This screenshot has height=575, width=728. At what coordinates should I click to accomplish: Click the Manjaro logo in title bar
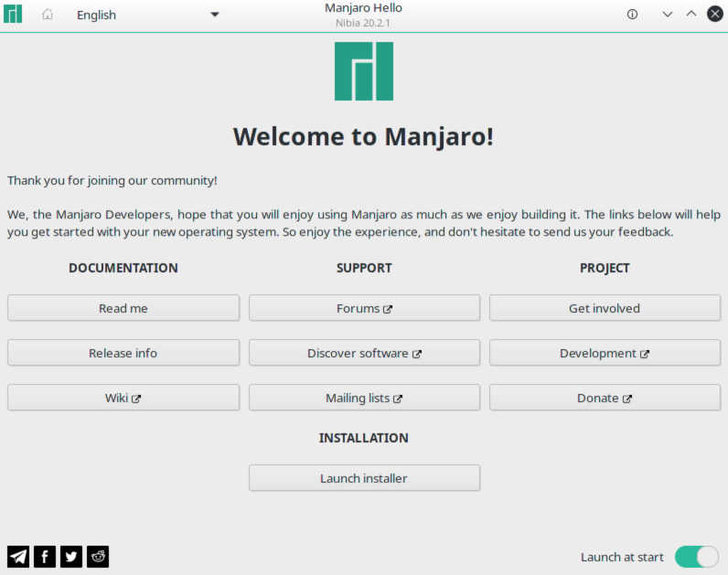[x=13, y=14]
